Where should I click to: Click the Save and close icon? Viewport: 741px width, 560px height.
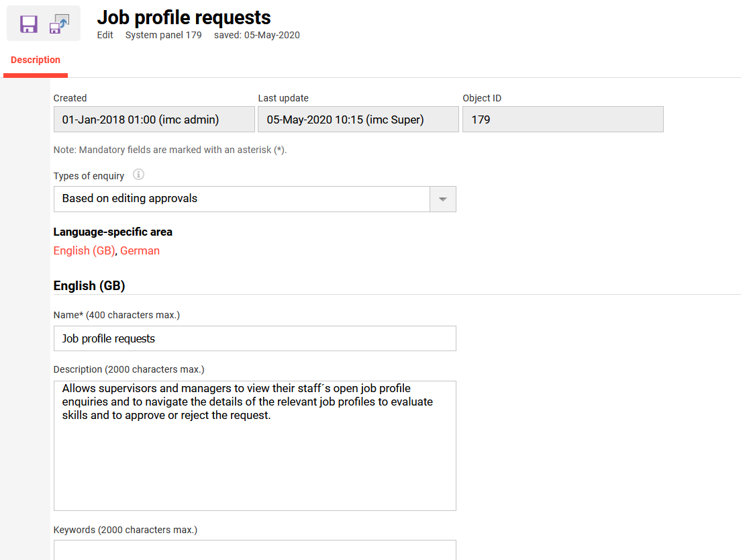tap(59, 24)
